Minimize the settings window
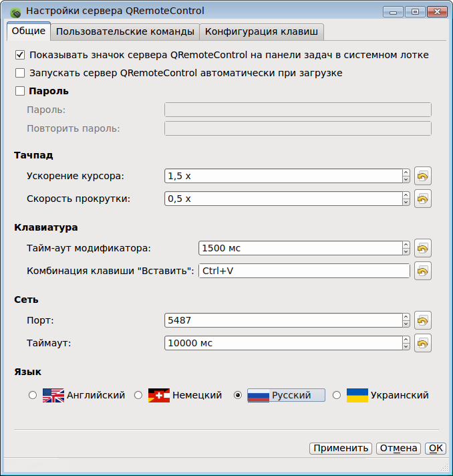The height and width of the screenshot is (476, 453). [x=394, y=12]
